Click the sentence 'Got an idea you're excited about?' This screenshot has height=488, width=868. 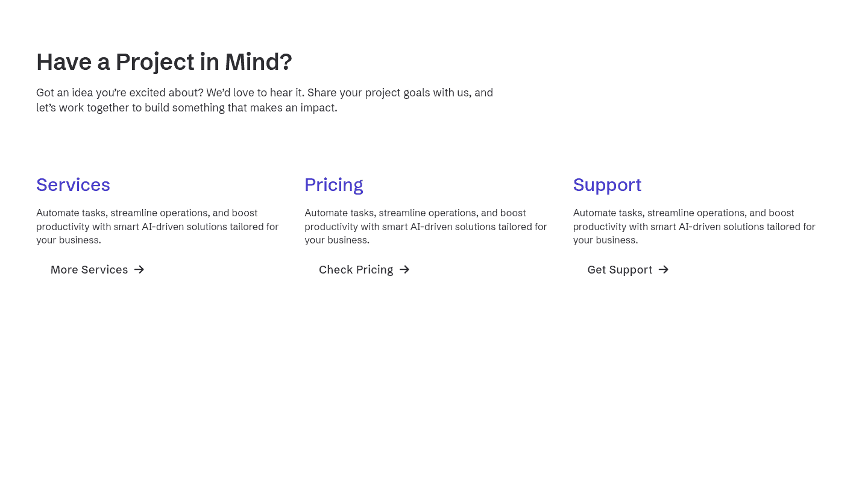[x=119, y=93]
